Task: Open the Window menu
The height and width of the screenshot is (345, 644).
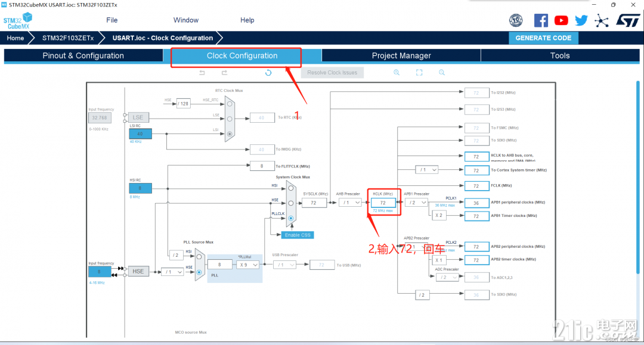Action: pyautogui.click(x=185, y=20)
